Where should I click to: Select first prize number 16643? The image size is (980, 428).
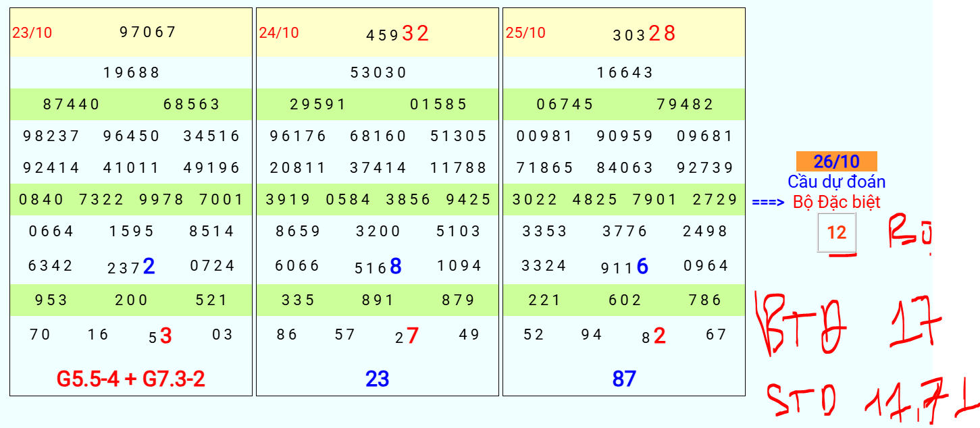click(625, 72)
